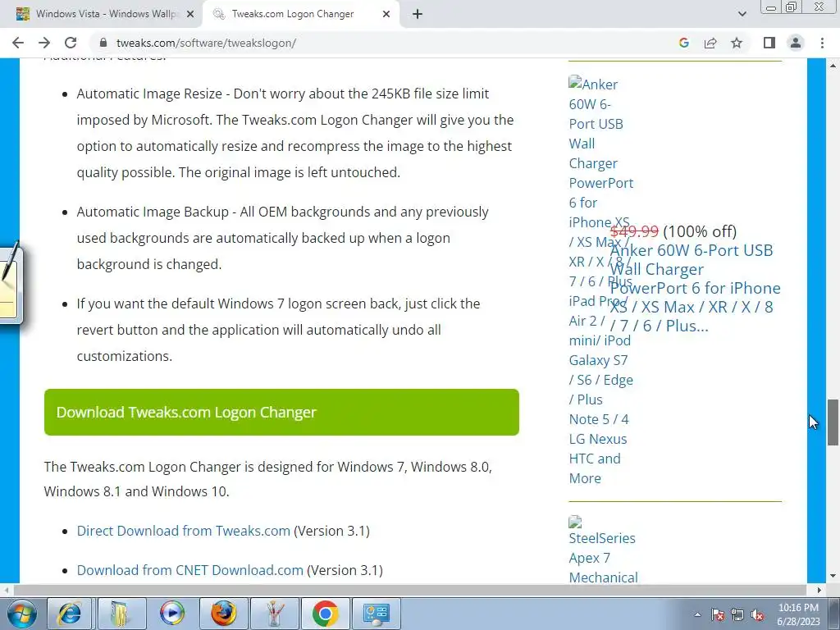Open Google icon in address bar

click(683, 43)
